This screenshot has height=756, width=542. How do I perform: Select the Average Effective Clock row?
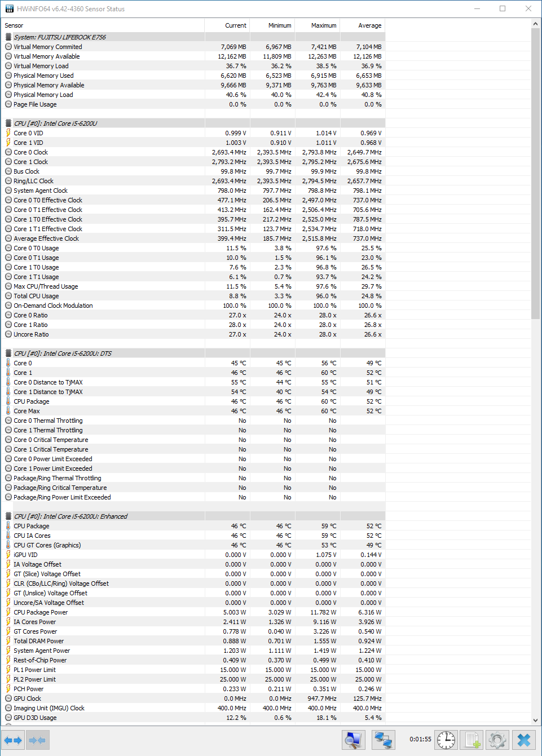[193, 238]
